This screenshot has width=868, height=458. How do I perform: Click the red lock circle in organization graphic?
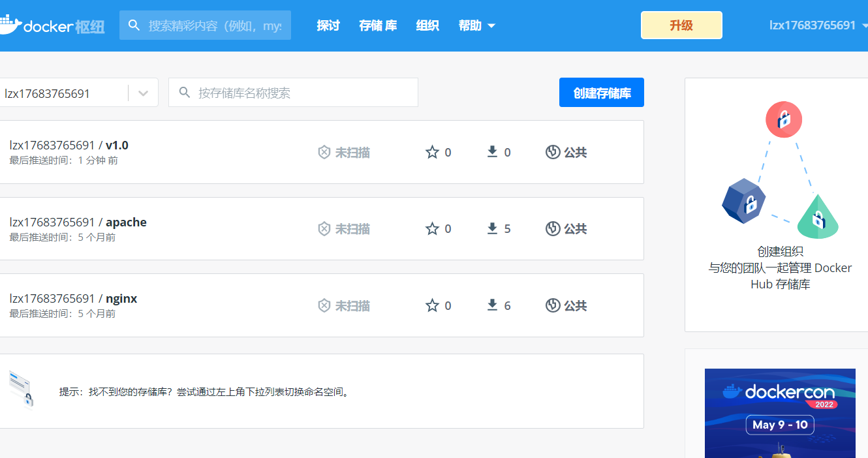(x=784, y=119)
